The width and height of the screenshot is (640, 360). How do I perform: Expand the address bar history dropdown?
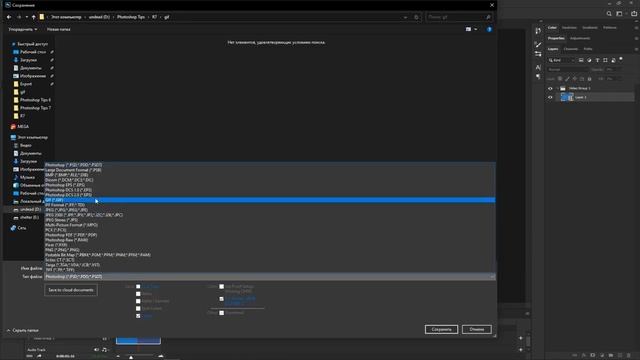(x=405, y=17)
